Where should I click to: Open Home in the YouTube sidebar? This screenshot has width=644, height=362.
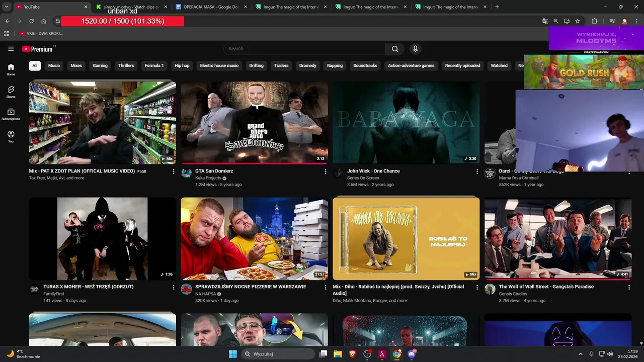click(x=11, y=69)
